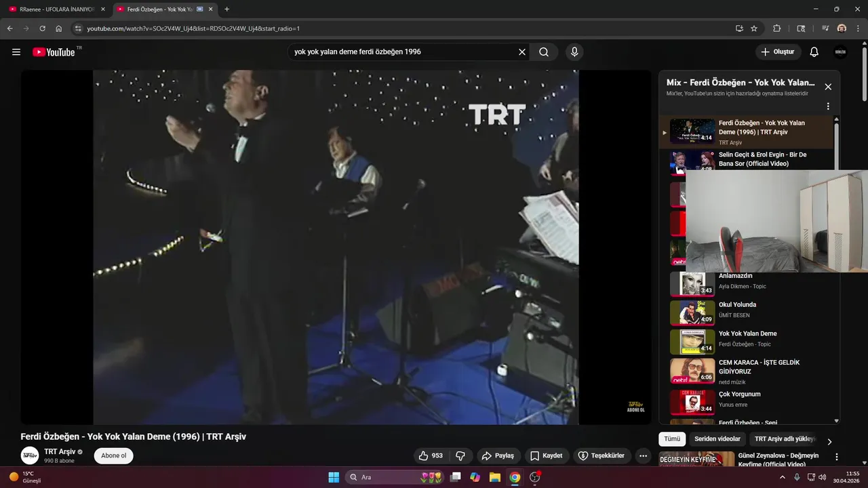Switch to RRaenee UFOLARA İNANIYOR tab
Viewport: 868px width, 488px height.
tap(57, 9)
